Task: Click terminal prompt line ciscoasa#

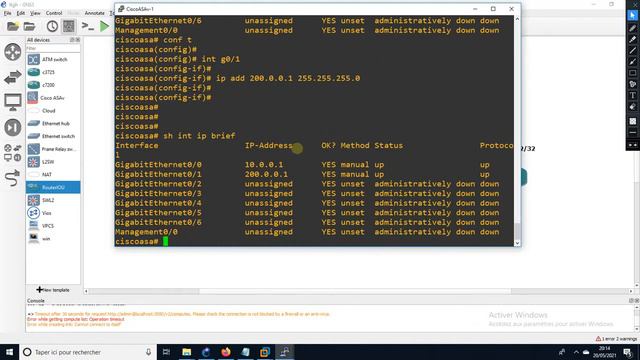Action: click(142, 242)
